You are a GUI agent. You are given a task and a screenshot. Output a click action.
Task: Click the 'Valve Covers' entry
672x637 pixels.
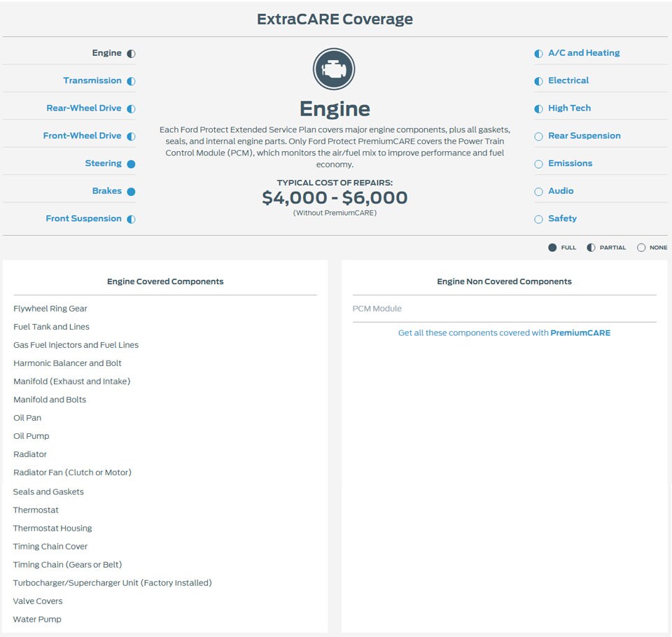pyautogui.click(x=38, y=601)
